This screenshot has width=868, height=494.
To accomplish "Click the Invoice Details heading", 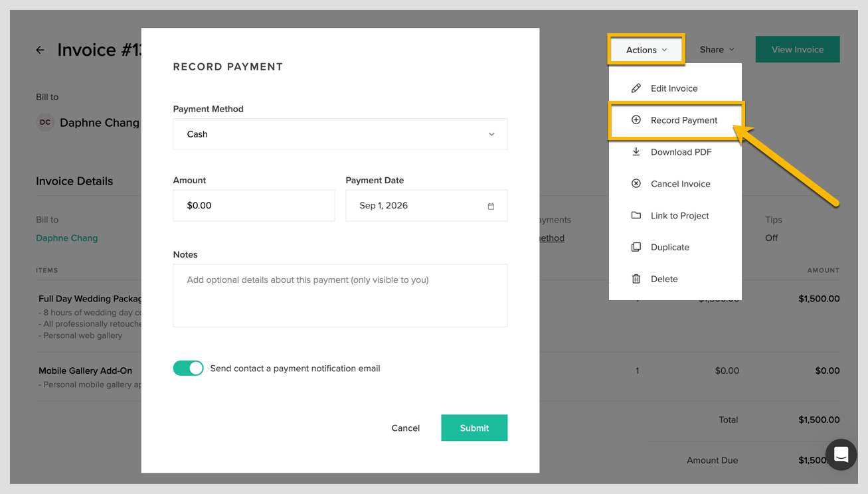I will 74,181.
